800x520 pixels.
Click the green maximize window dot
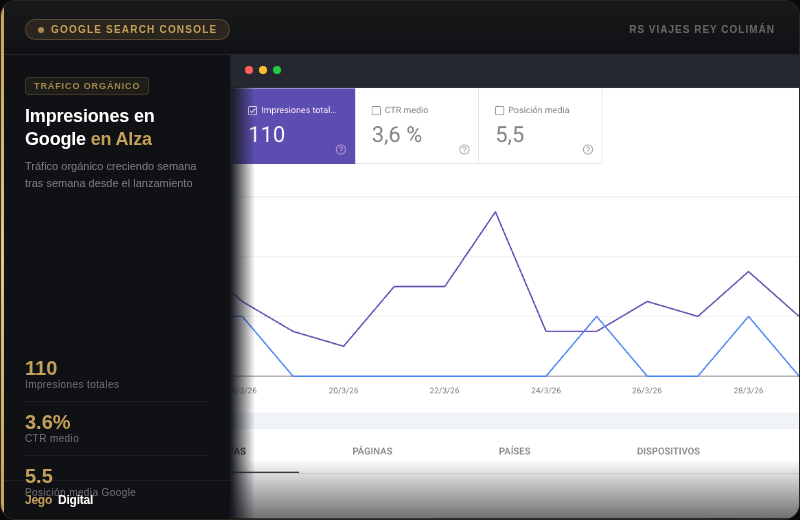[x=277, y=70]
